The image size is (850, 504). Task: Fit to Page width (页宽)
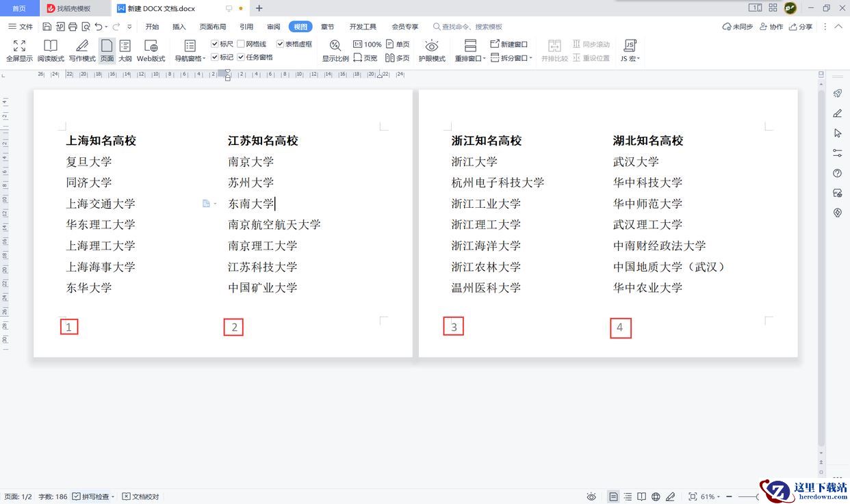point(365,58)
